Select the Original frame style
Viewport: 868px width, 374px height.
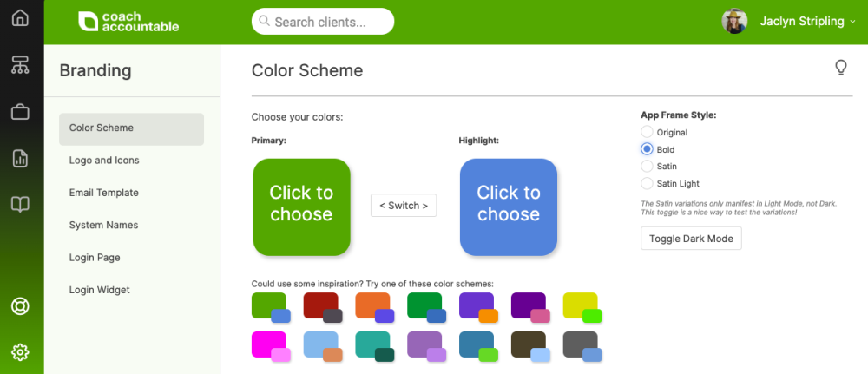pos(647,132)
